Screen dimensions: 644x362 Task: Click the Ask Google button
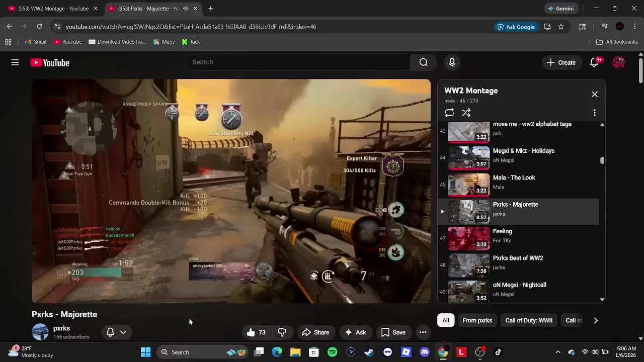coord(516,27)
